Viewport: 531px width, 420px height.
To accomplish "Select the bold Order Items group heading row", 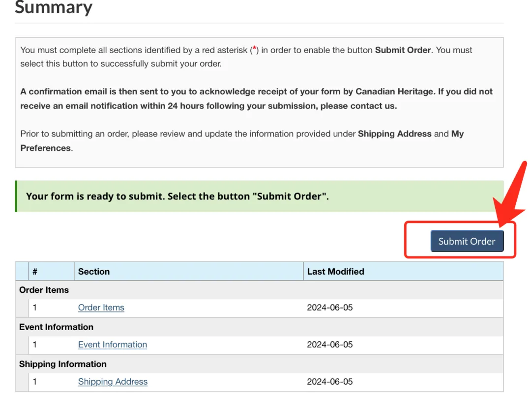I will point(44,290).
